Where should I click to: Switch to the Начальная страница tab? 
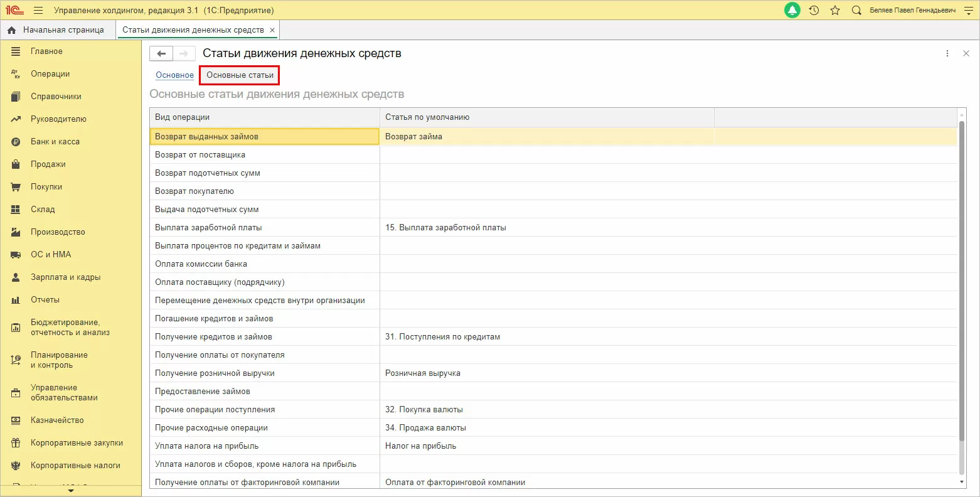58,30
